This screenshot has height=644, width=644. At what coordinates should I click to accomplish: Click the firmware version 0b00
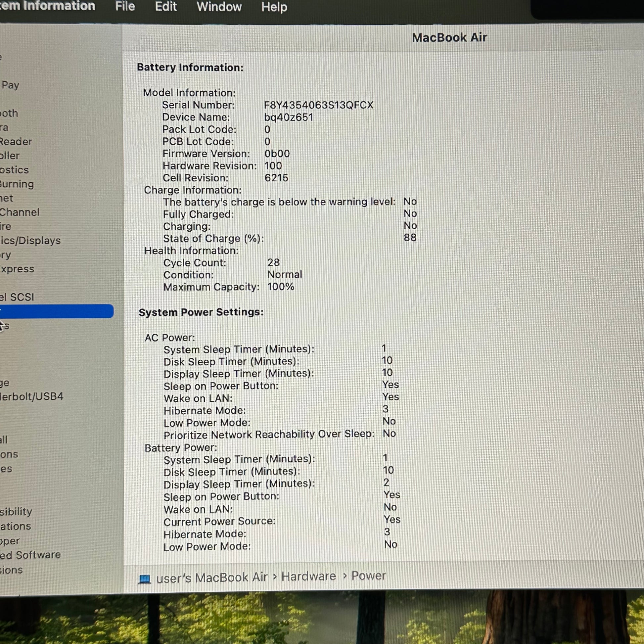tap(277, 154)
